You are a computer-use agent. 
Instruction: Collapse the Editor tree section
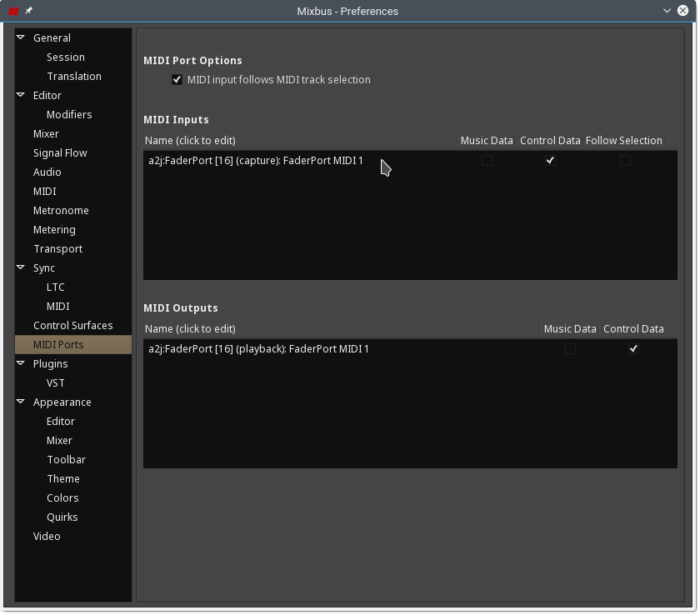point(21,95)
